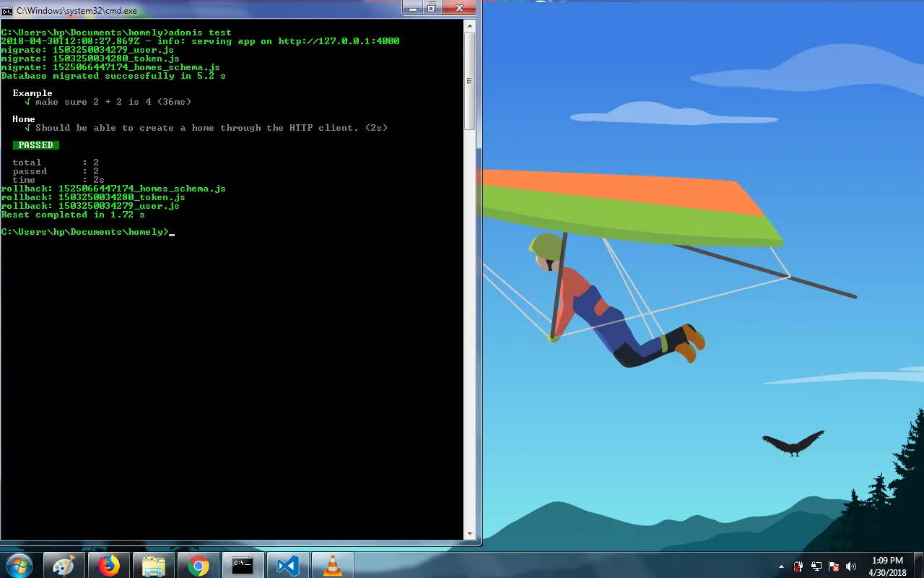Click 'migrate: 1503250034280_token.js' line
This screenshot has height=578, width=924.
[90, 59]
